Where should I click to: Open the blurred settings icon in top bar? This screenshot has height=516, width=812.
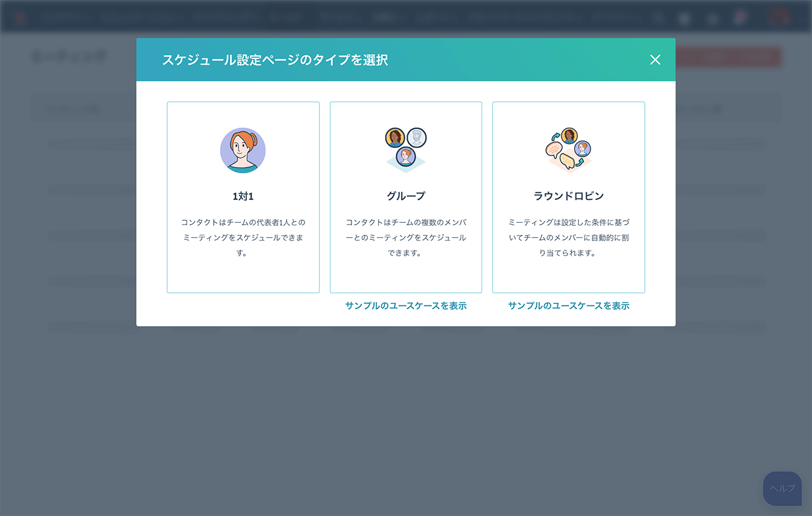[x=712, y=18]
